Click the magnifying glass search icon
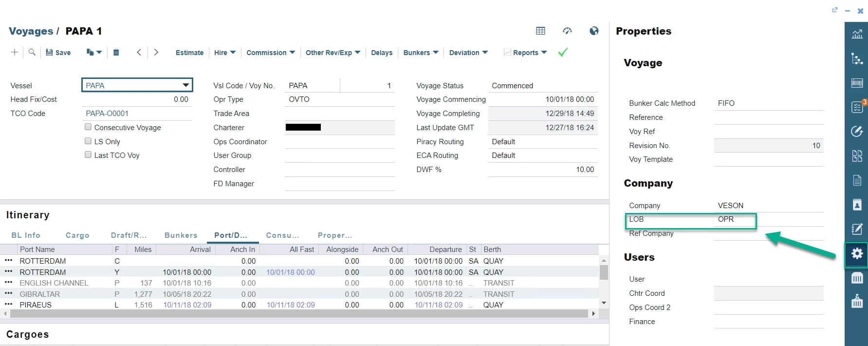868x346 pixels. [32, 52]
